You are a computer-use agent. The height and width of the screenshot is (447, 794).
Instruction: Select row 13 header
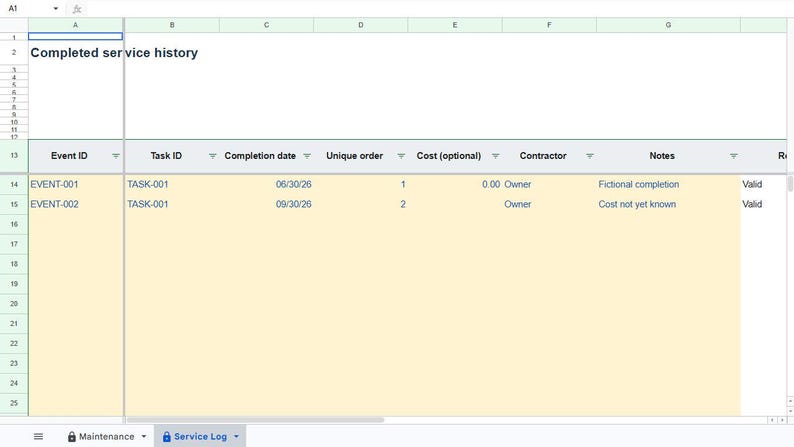click(14, 155)
